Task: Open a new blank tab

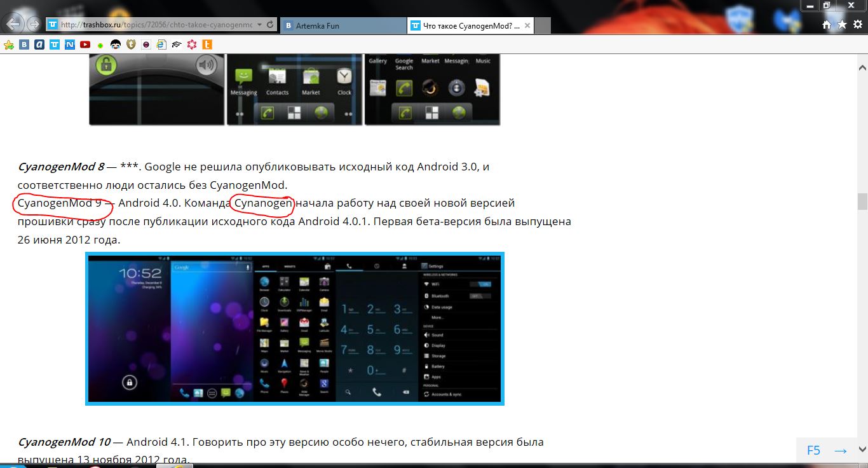Action: [x=542, y=25]
